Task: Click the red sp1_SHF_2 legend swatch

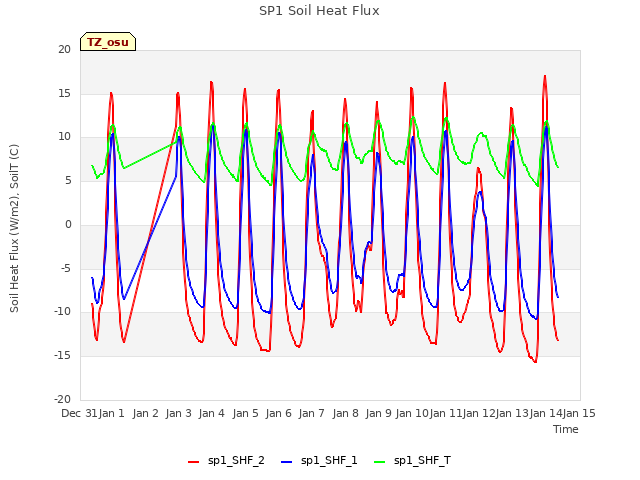Action: (193, 462)
